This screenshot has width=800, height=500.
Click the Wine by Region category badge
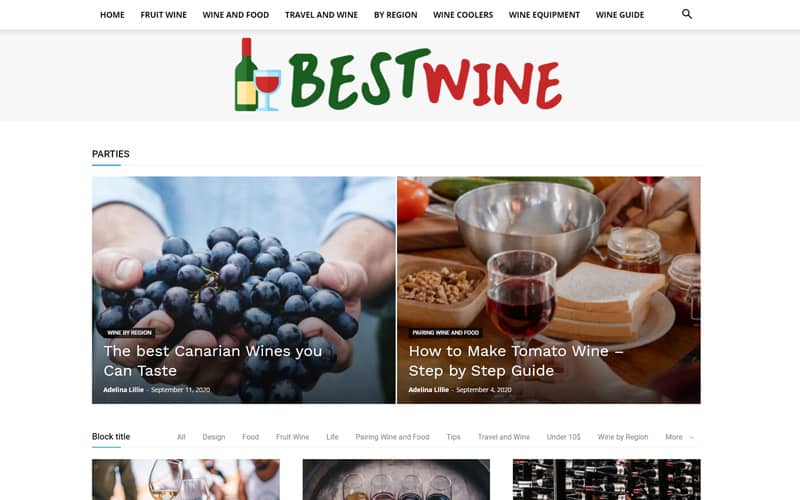point(129,333)
